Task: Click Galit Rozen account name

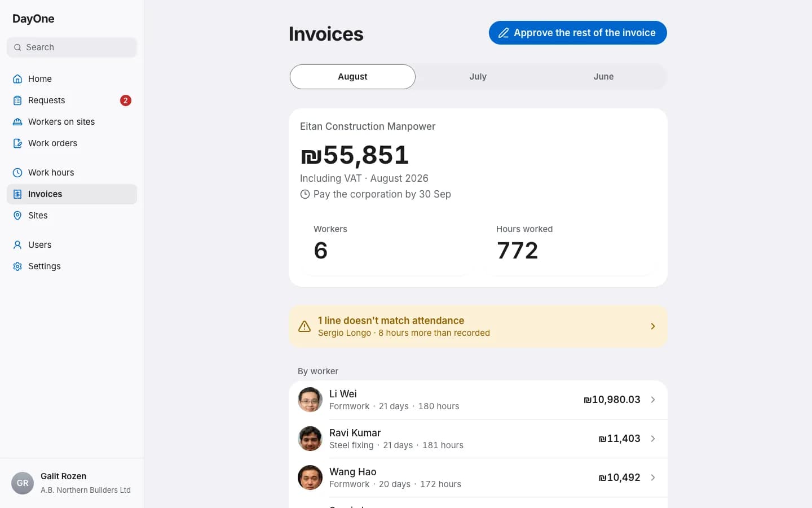Action: coord(63,476)
